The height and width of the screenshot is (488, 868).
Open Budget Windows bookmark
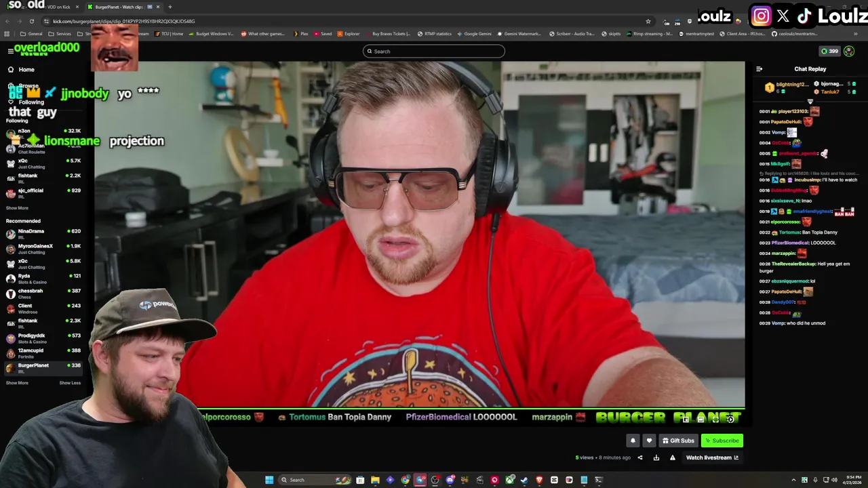pyautogui.click(x=211, y=34)
